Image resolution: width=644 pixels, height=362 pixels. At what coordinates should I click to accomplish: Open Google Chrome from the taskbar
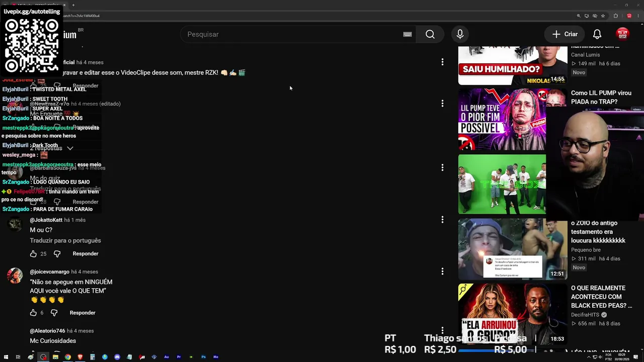pos(68,357)
